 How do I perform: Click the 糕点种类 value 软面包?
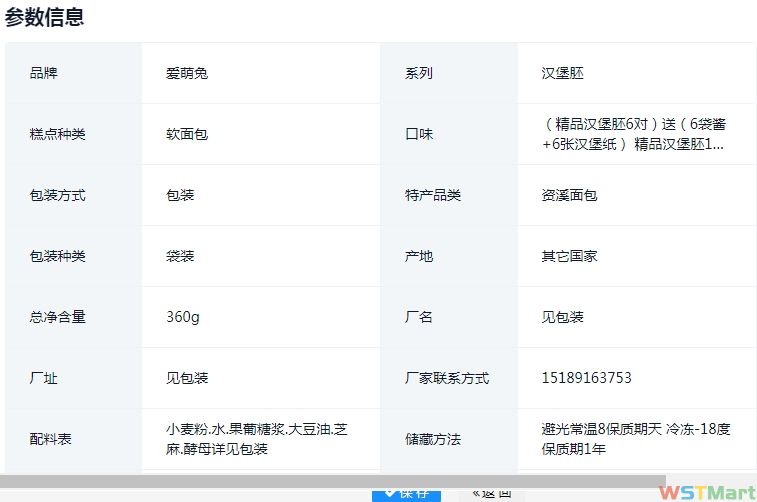click(187, 134)
